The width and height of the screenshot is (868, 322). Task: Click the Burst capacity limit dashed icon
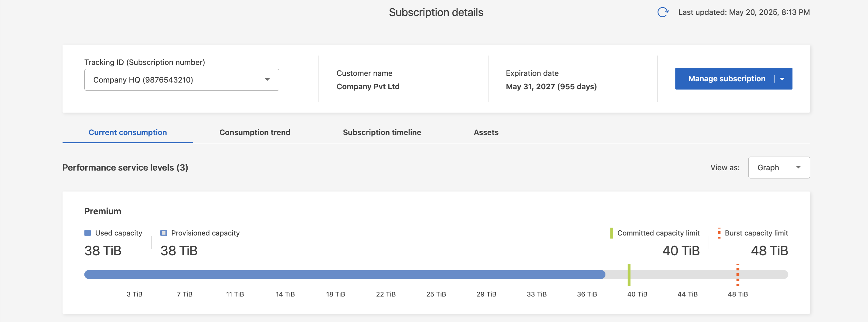click(719, 233)
